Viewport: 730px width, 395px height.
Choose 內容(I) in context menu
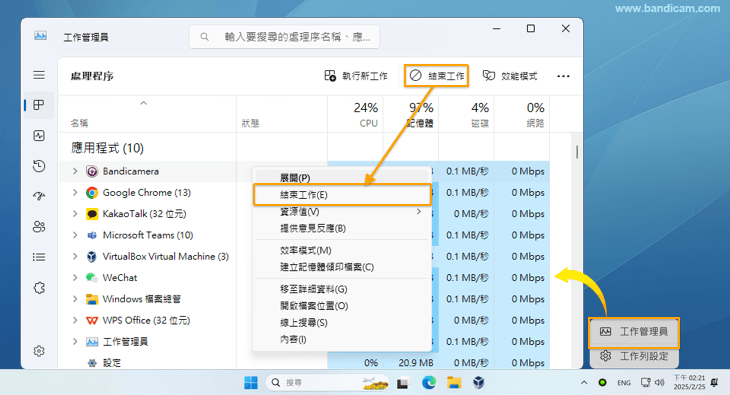click(342, 340)
